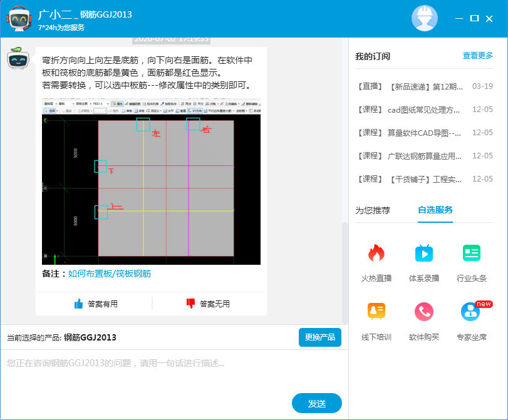
Task: Open the 专家坐席 expert icon
Action: 470,312
